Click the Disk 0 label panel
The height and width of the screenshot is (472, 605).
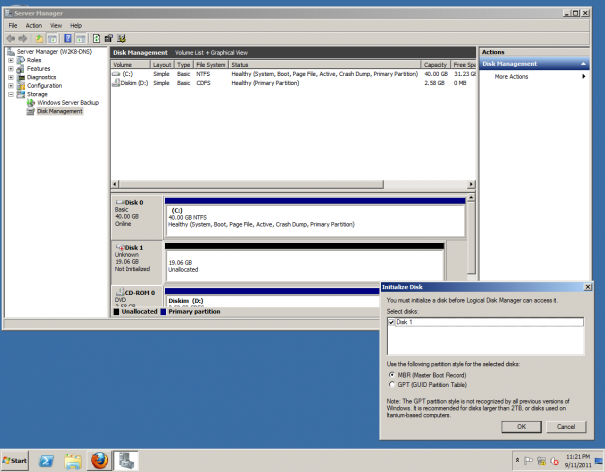(137, 217)
